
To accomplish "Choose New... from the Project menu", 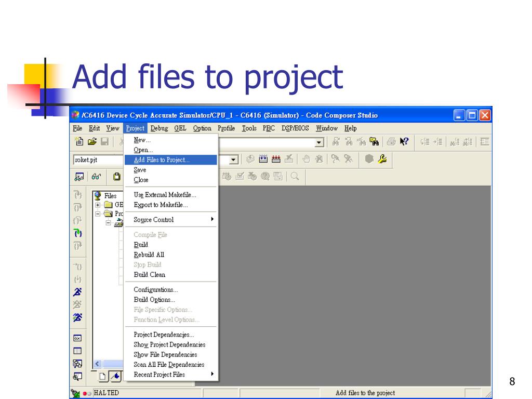I will pyautogui.click(x=170, y=140).
